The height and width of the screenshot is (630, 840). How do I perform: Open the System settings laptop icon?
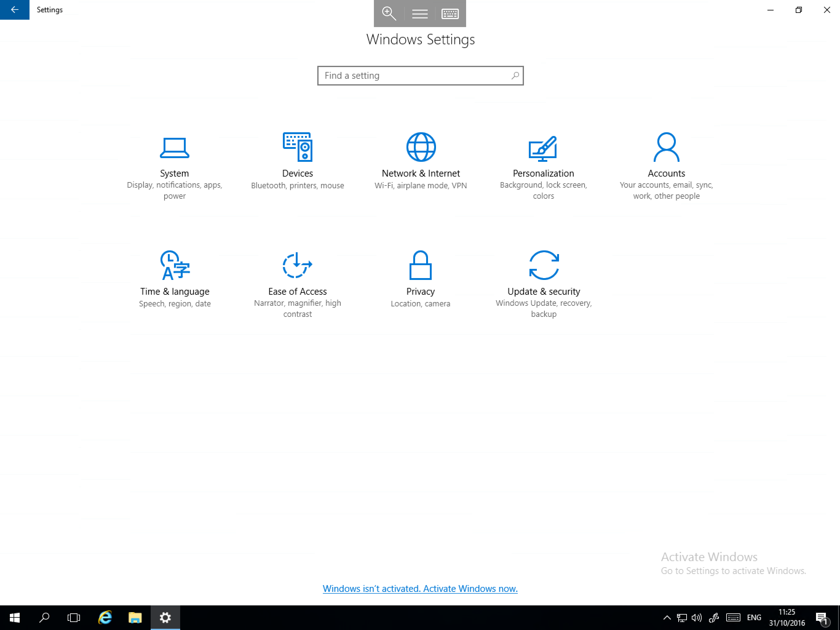[x=174, y=147]
